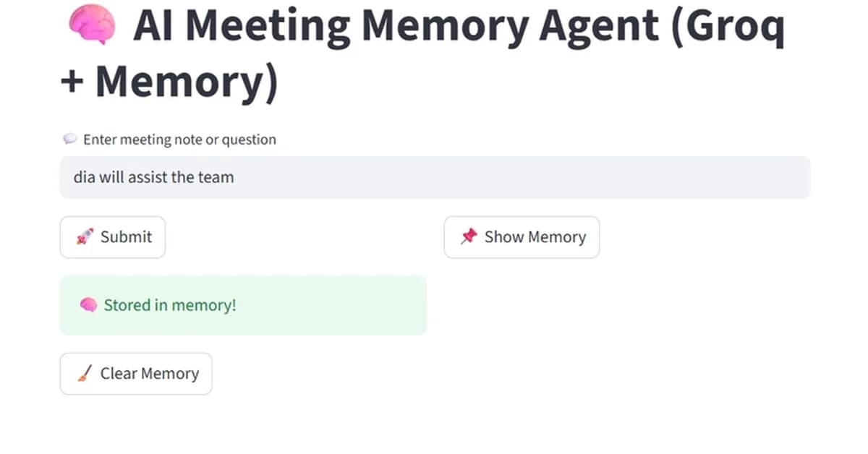868x454 pixels.
Task: Click the speech bubble icon above the input
Action: coord(69,138)
